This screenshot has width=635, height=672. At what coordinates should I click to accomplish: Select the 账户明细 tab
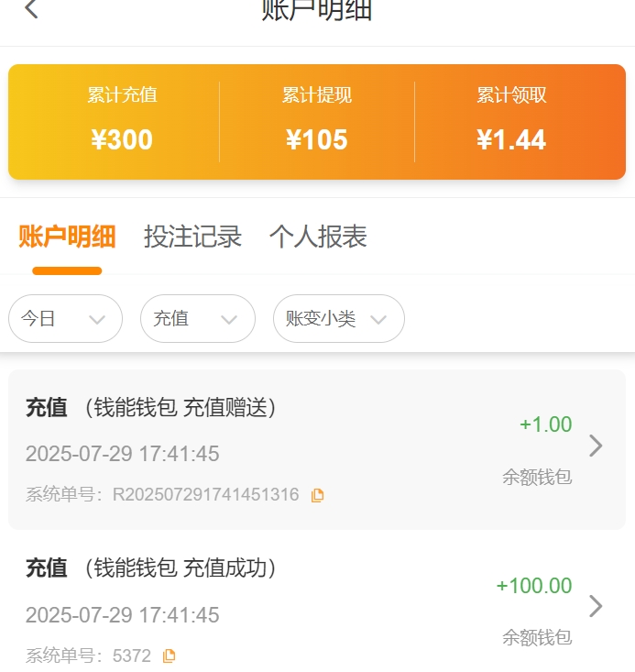(x=67, y=237)
